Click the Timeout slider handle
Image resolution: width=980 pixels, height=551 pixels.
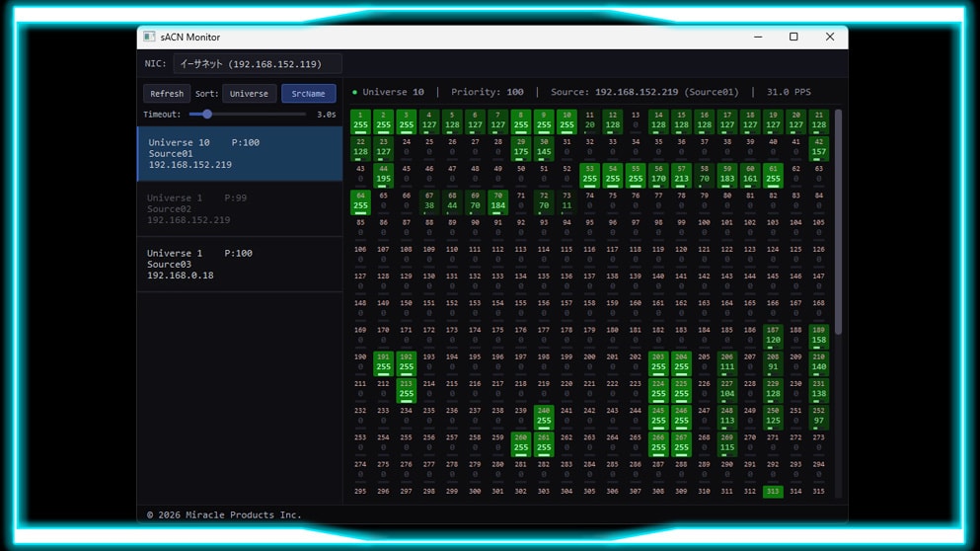(207, 115)
